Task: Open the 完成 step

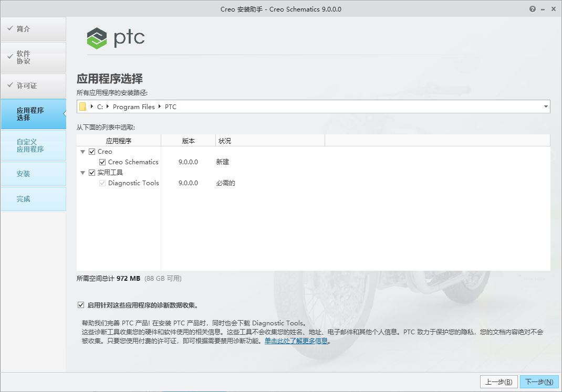Action: (33, 199)
